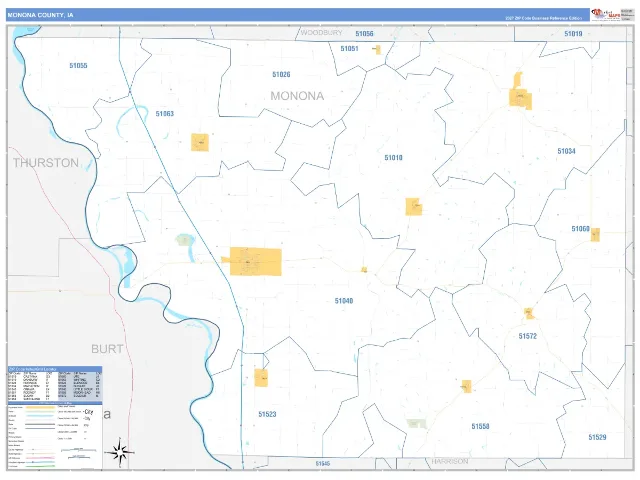The width and height of the screenshot is (640, 480).
Task: Click ZIP code label 51056
Action: click(364, 33)
